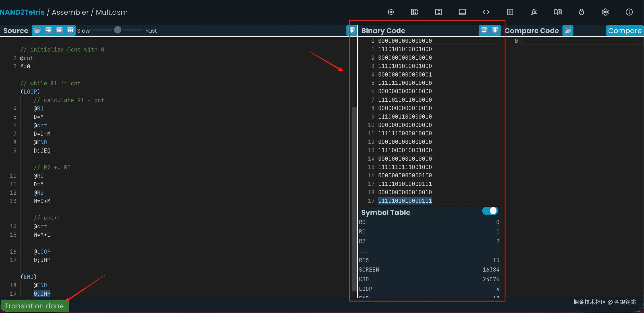Open the bug report icon

[582, 12]
